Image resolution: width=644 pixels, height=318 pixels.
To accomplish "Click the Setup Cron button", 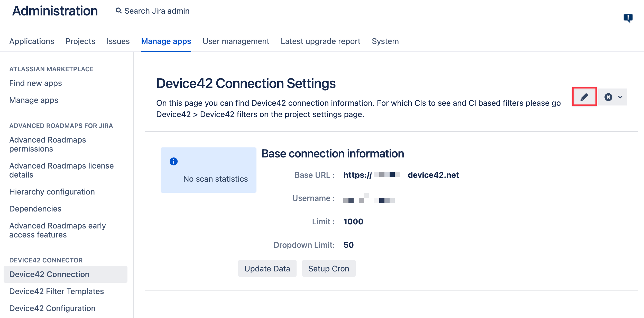I will (x=329, y=268).
